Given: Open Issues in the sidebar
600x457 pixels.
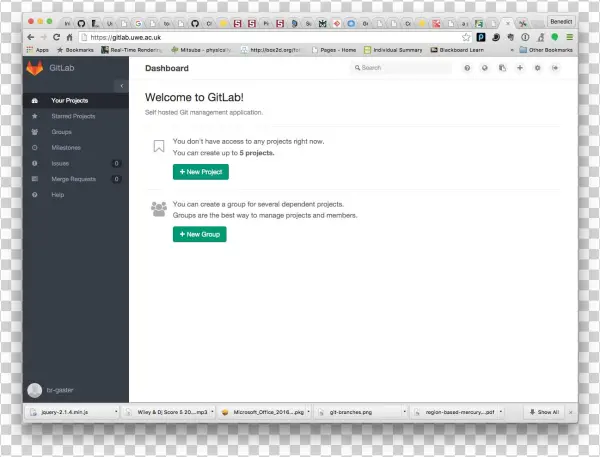Looking at the screenshot, I should coord(76,163).
